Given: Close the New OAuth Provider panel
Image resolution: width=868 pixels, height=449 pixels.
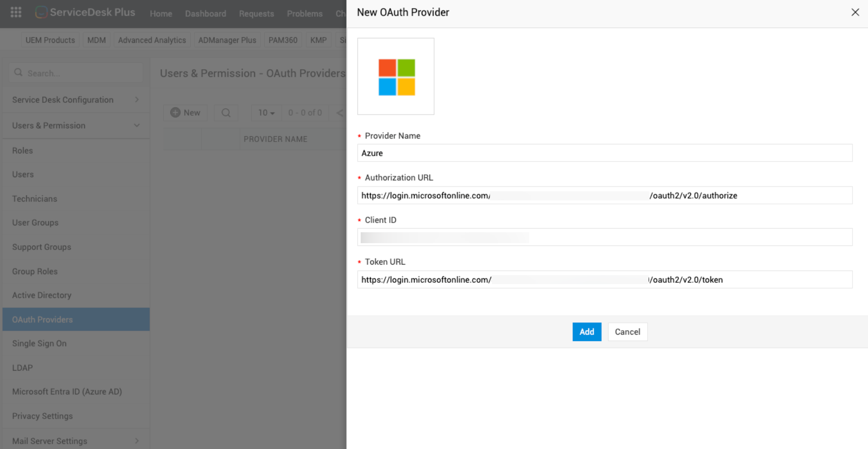Looking at the screenshot, I should coord(855,12).
